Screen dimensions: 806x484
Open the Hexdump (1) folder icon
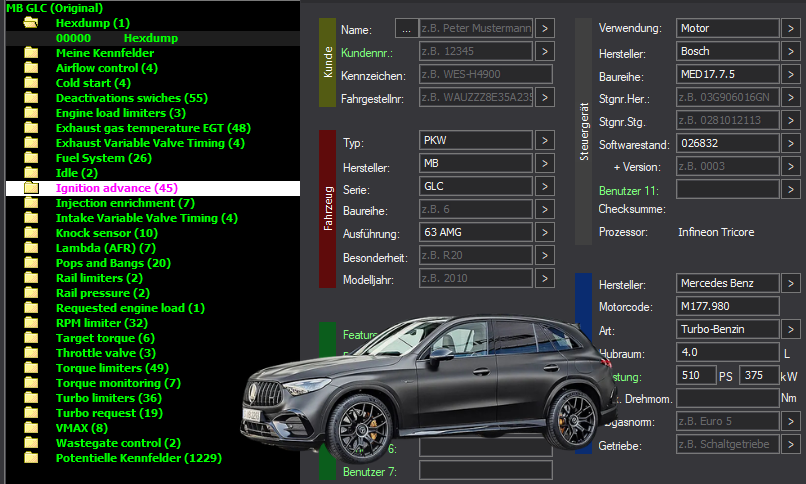click(x=31, y=23)
